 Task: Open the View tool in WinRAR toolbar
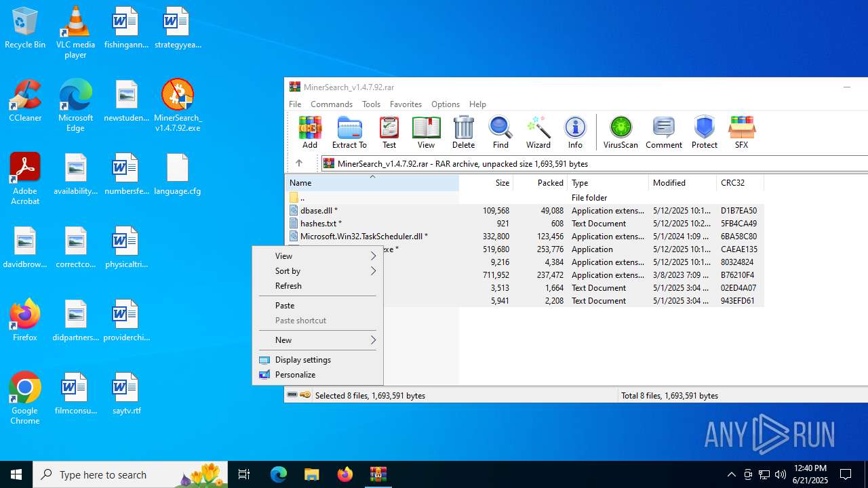pyautogui.click(x=426, y=132)
